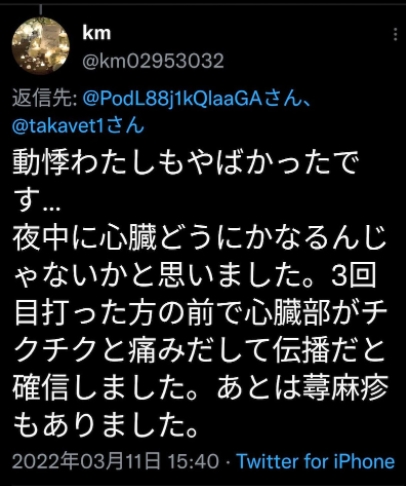The image size is (406, 486).
Task: Visit the @takavet1 mention
Action: click(59, 126)
